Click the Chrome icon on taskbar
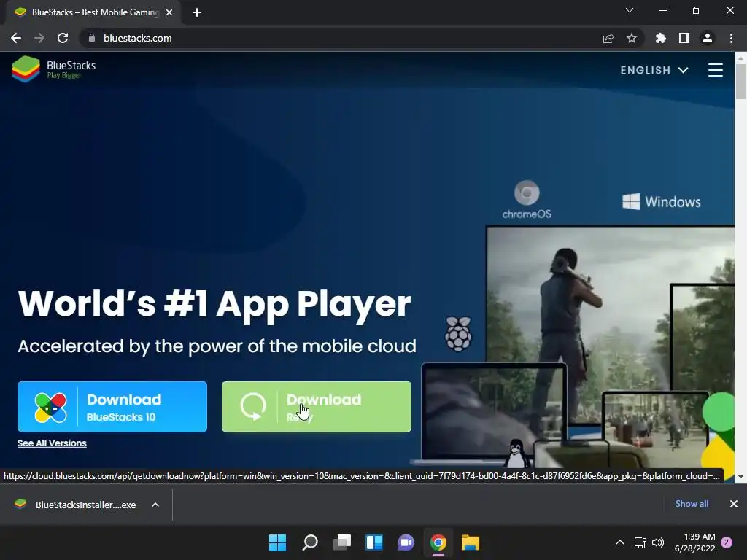 pyautogui.click(x=438, y=542)
